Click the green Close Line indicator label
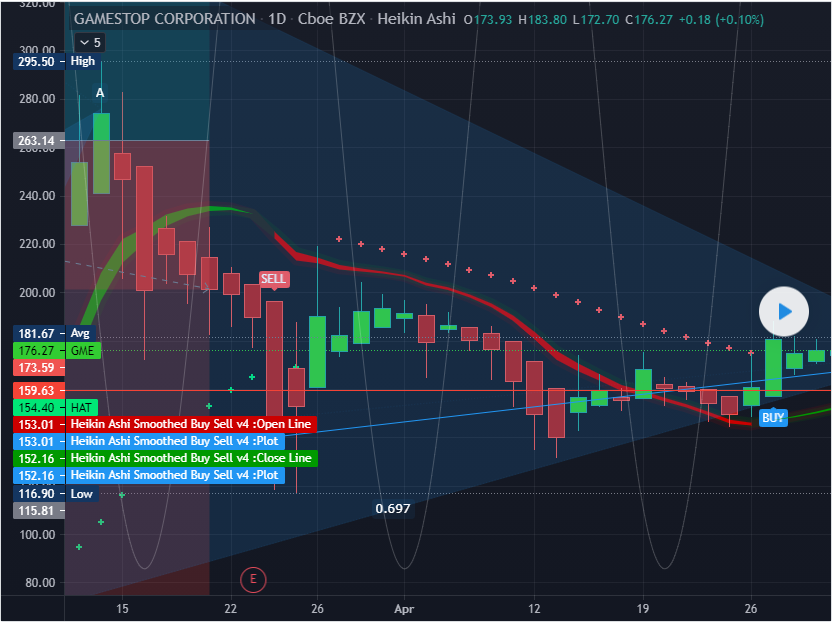The image size is (832, 622). click(190, 458)
